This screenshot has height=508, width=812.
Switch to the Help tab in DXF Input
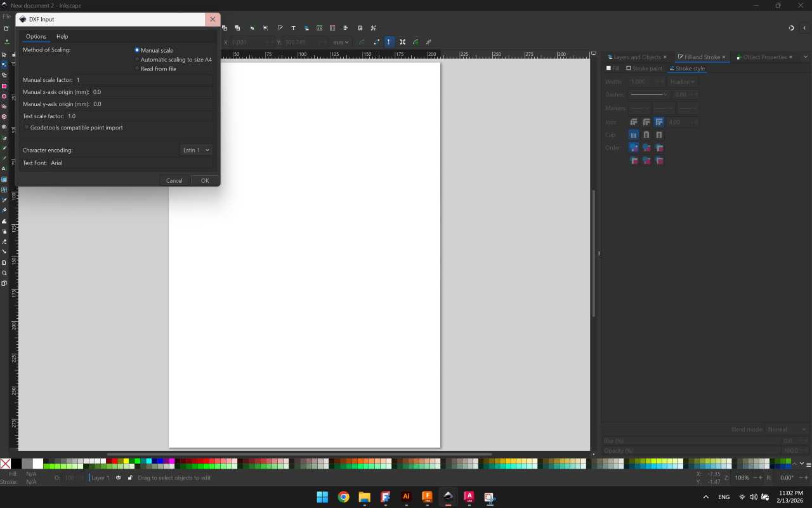[x=62, y=36]
